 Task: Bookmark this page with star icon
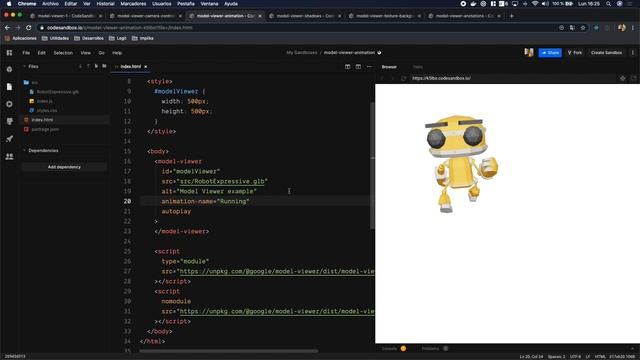pos(583,27)
